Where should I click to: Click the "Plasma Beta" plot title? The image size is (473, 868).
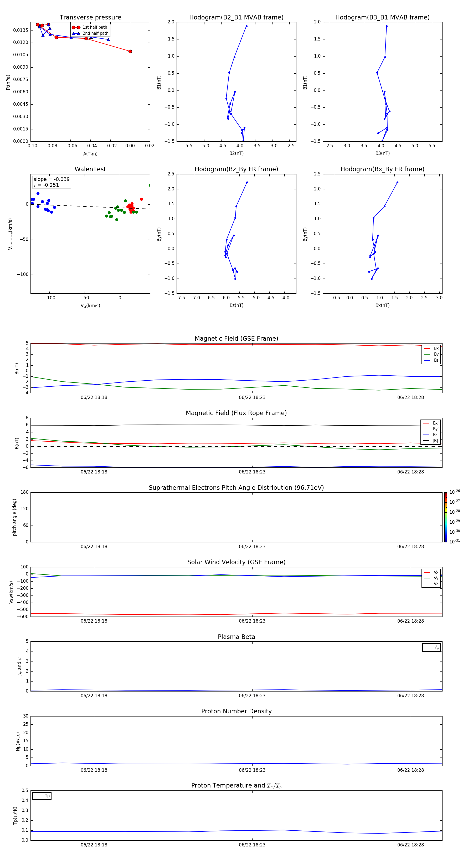click(236, 637)
